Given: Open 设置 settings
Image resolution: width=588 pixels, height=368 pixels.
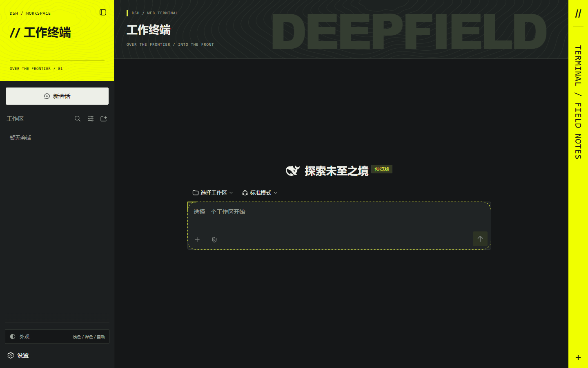Looking at the screenshot, I should point(18,355).
